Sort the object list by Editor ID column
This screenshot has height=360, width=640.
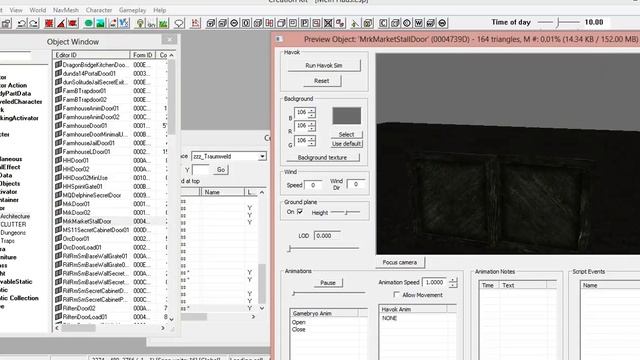(91, 55)
